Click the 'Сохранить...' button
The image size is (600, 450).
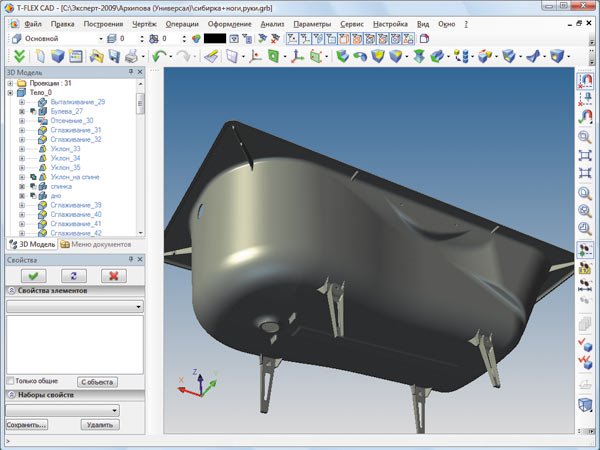[x=27, y=425]
